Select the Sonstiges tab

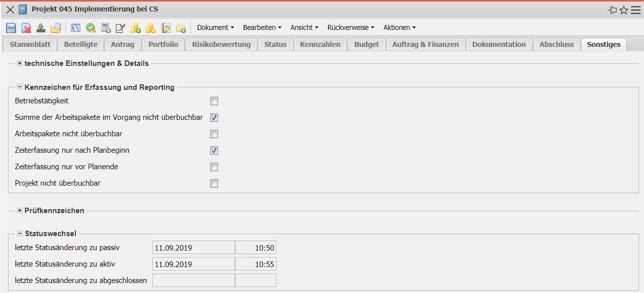(x=604, y=44)
